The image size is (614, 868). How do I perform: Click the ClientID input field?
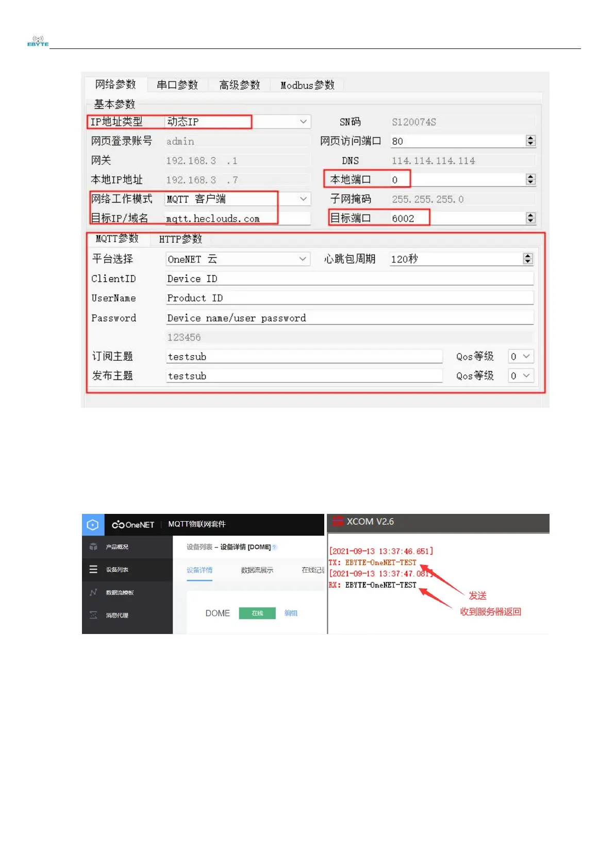pos(350,279)
